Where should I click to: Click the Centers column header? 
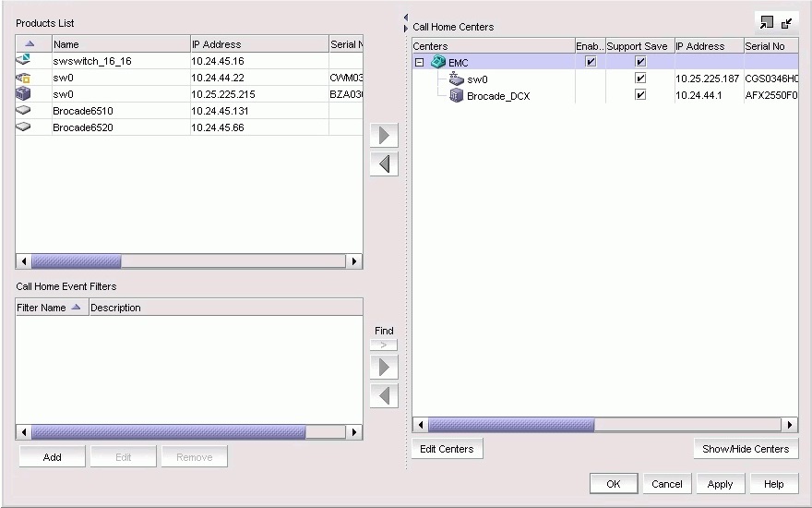point(494,45)
